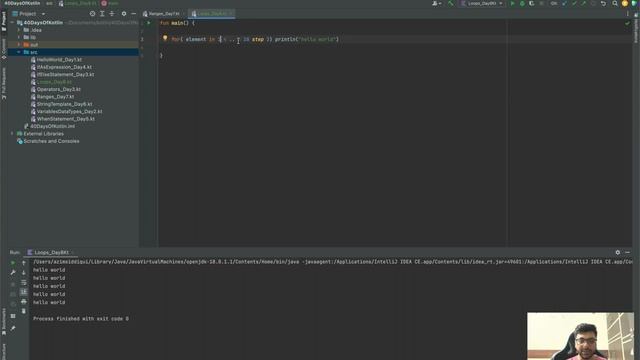The height and width of the screenshot is (360, 640).
Task: Click the yellow intention lightbulb icon
Action: coord(165,38)
